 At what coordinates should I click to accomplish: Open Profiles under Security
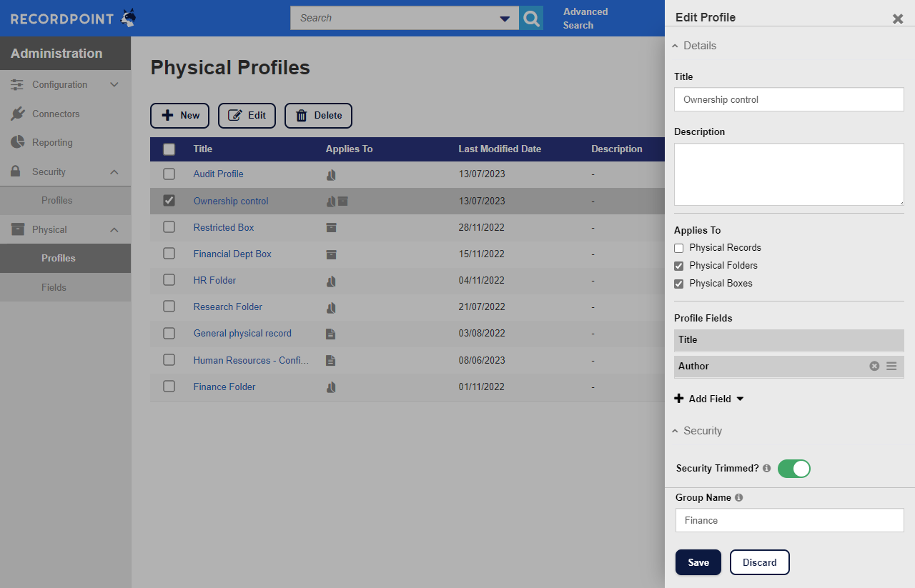tap(56, 201)
